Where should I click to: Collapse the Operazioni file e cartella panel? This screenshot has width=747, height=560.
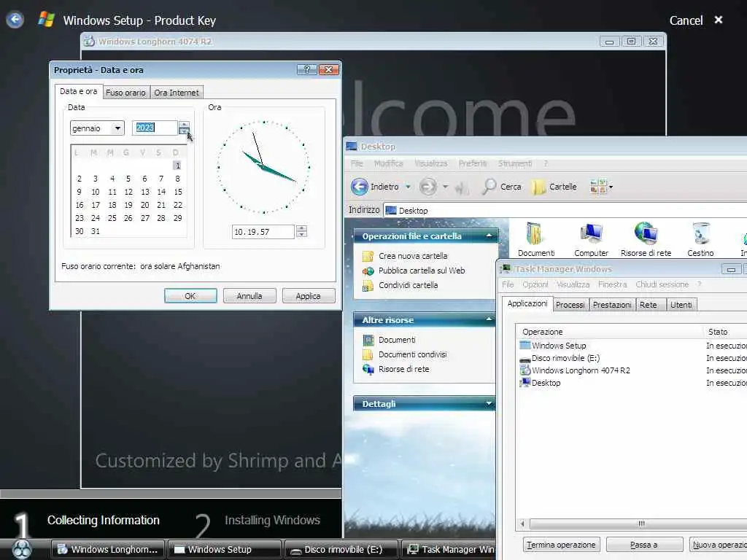489,236
